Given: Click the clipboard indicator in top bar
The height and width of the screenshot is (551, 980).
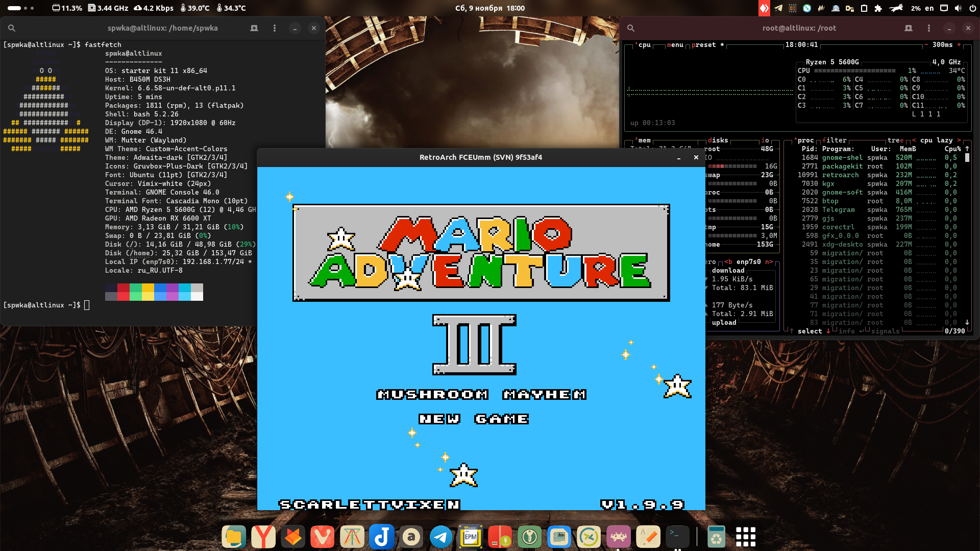Looking at the screenshot, I should [864, 8].
